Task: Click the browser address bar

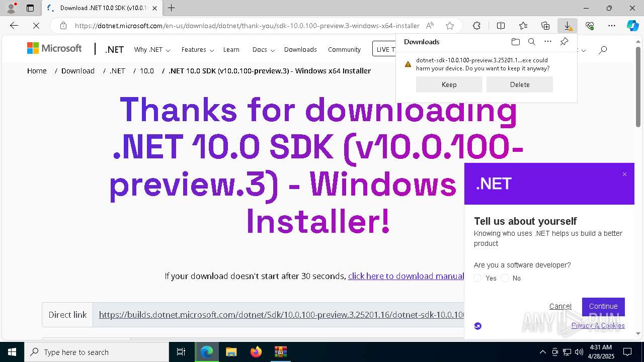Action: (x=247, y=26)
